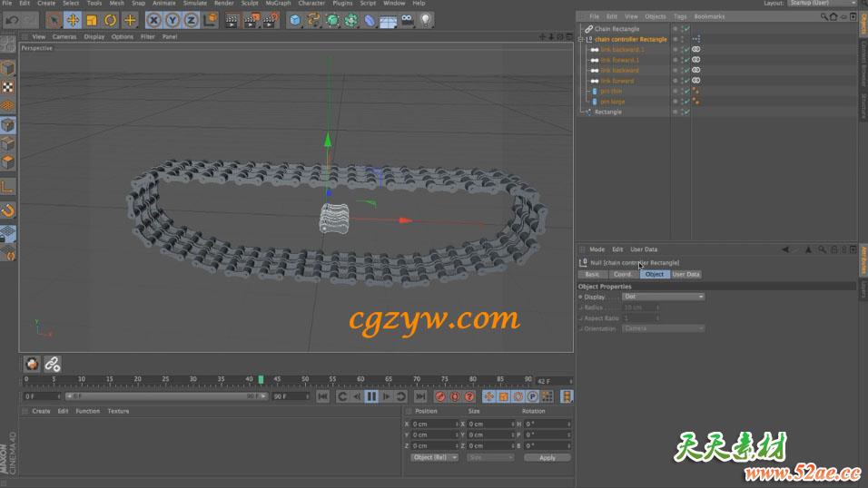The height and width of the screenshot is (488, 868).
Task: Open the modeling array objects icon
Action: click(x=351, y=21)
